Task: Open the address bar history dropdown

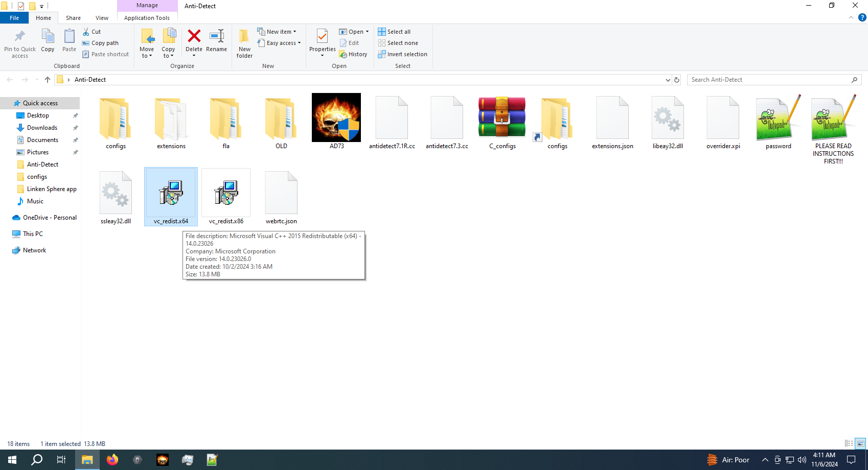Action: click(668, 80)
